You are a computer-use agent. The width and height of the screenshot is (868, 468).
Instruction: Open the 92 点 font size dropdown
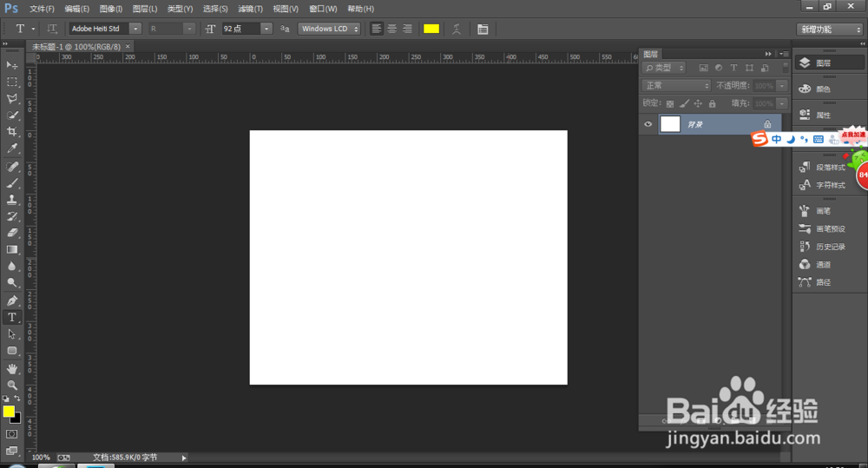click(266, 29)
